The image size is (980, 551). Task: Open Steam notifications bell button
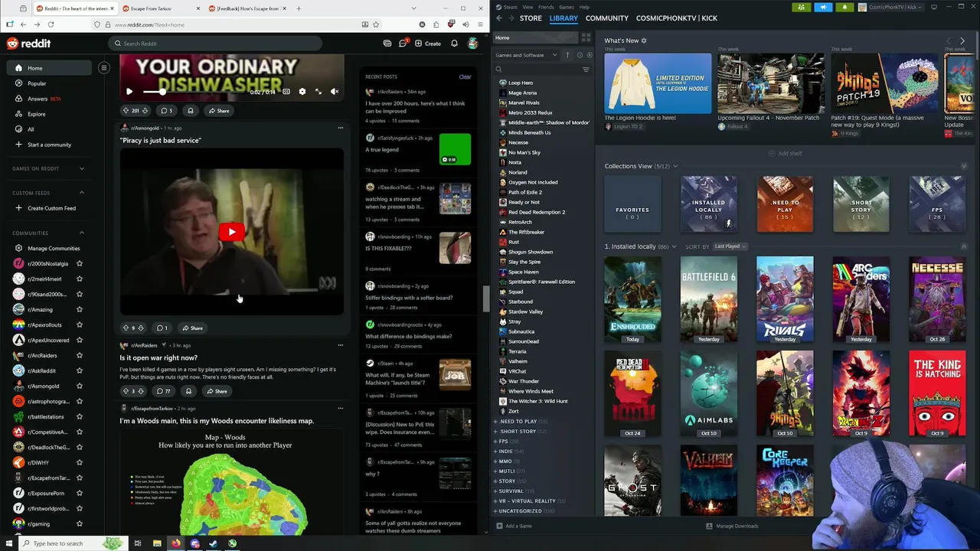pos(844,7)
